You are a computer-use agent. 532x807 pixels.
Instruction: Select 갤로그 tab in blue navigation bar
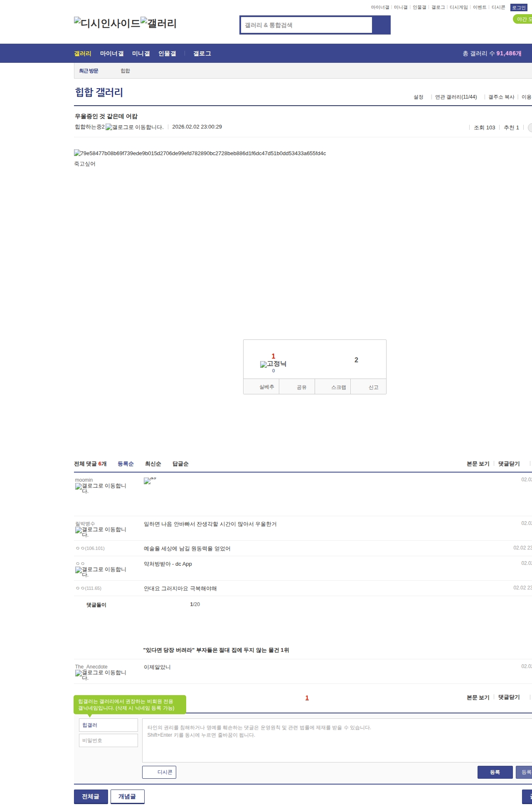[x=202, y=54]
